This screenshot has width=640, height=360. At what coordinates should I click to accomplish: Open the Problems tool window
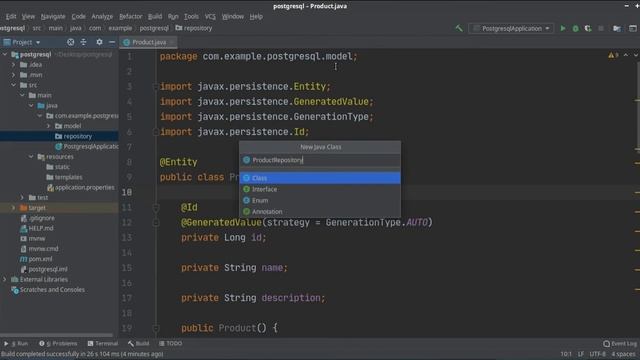[x=58, y=344]
